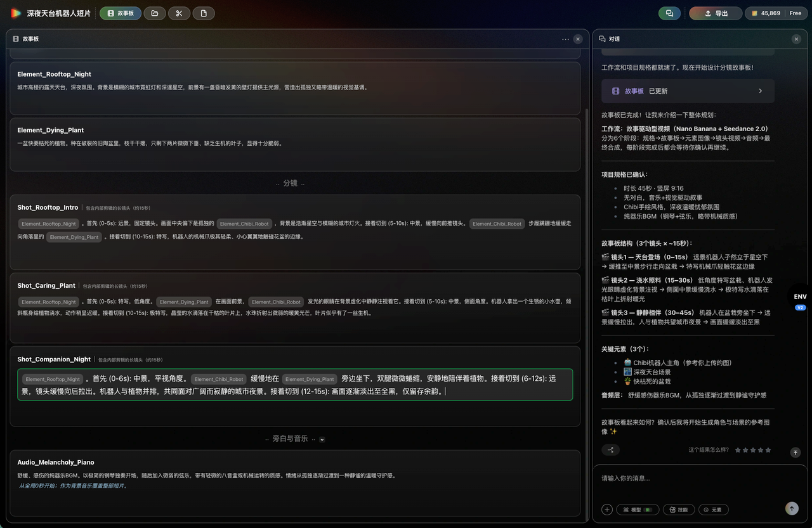Collapse the 旁白与音乐 section arrow
This screenshot has width=812, height=528.
coord(322,439)
